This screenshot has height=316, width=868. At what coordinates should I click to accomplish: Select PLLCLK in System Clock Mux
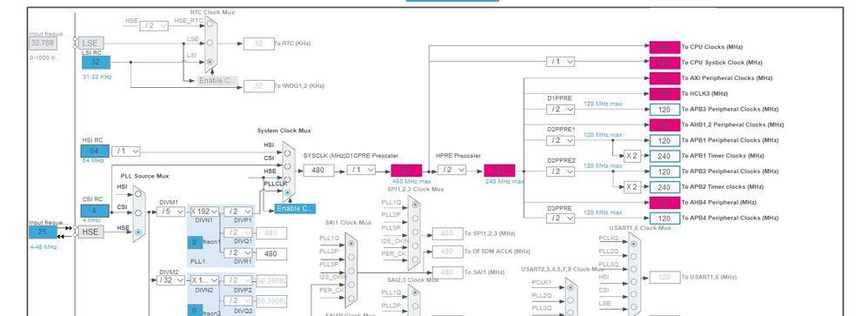pyautogui.click(x=287, y=192)
